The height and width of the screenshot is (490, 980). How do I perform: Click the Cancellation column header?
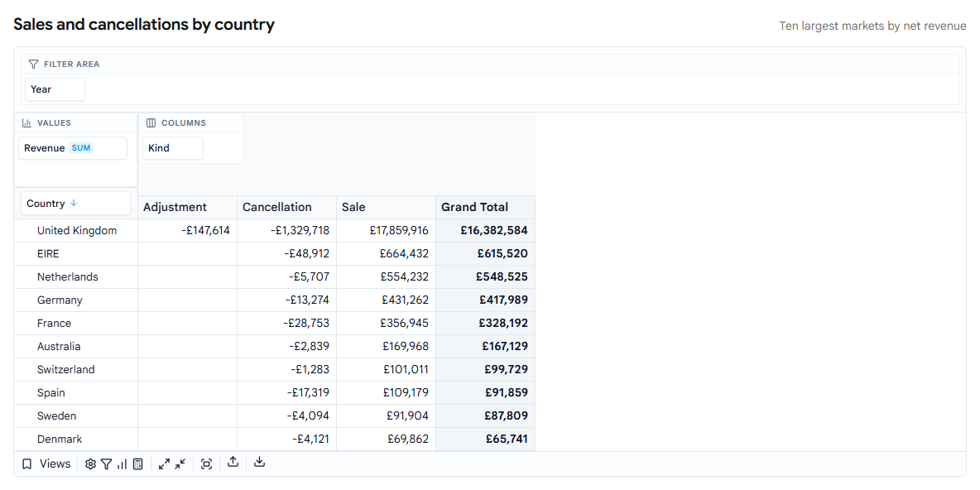[x=287, y=207]
